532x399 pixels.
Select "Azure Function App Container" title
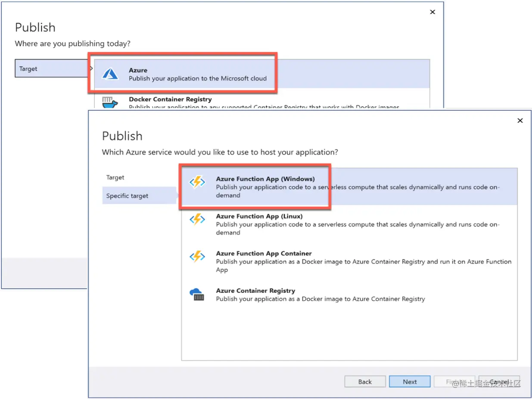click(264, 253)
